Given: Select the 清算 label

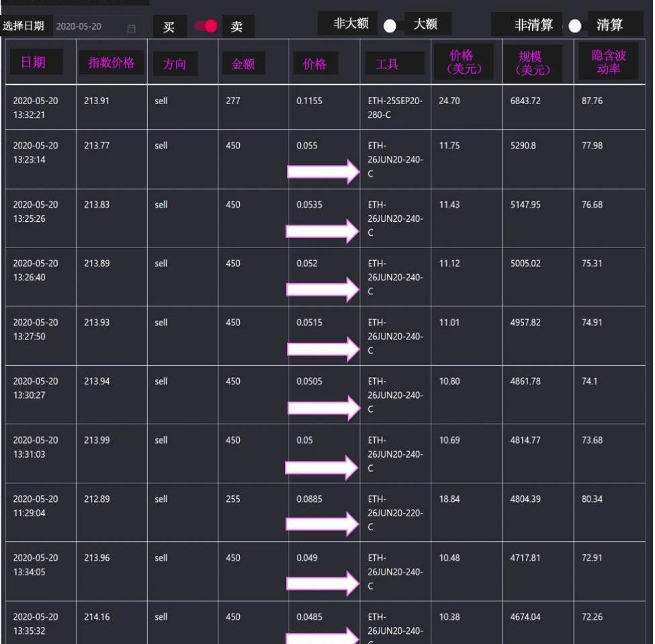Looking at the screenshot, I should click(x=610, y=25).
